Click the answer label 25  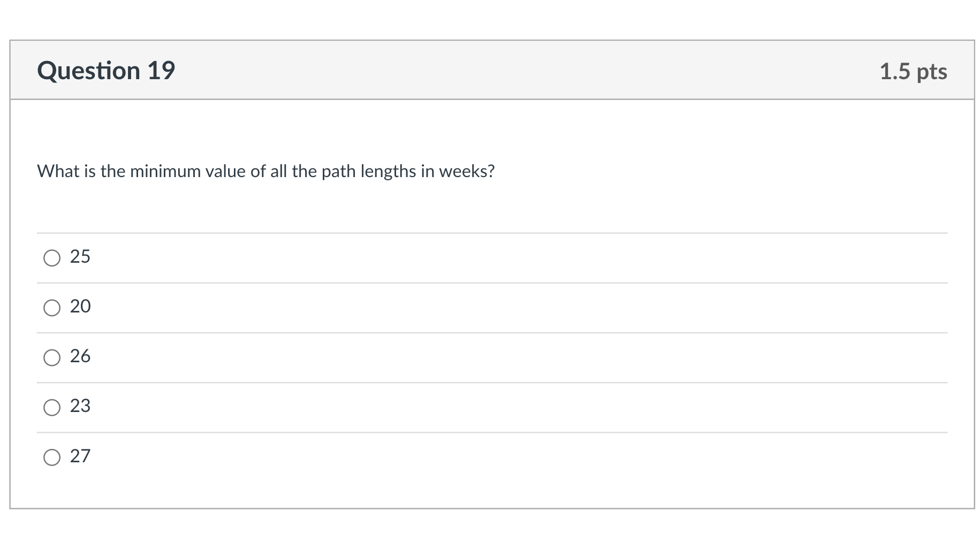pos(80,257)
